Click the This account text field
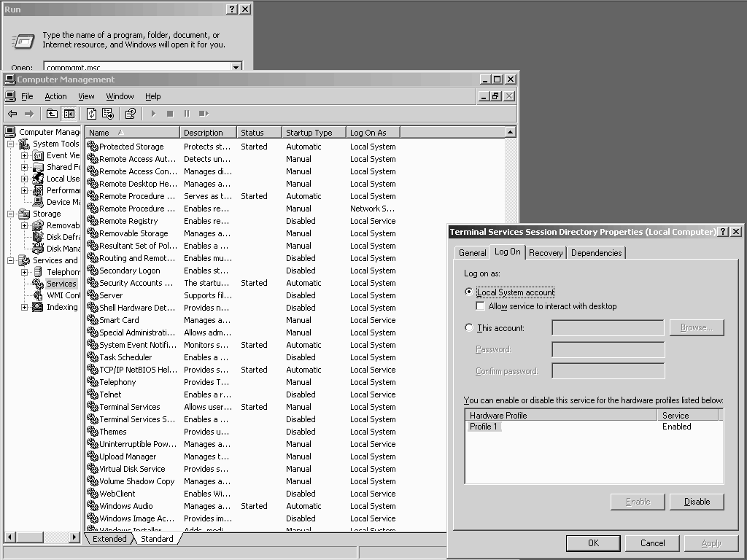The image size is (747, 560). (x=608, y=327)
